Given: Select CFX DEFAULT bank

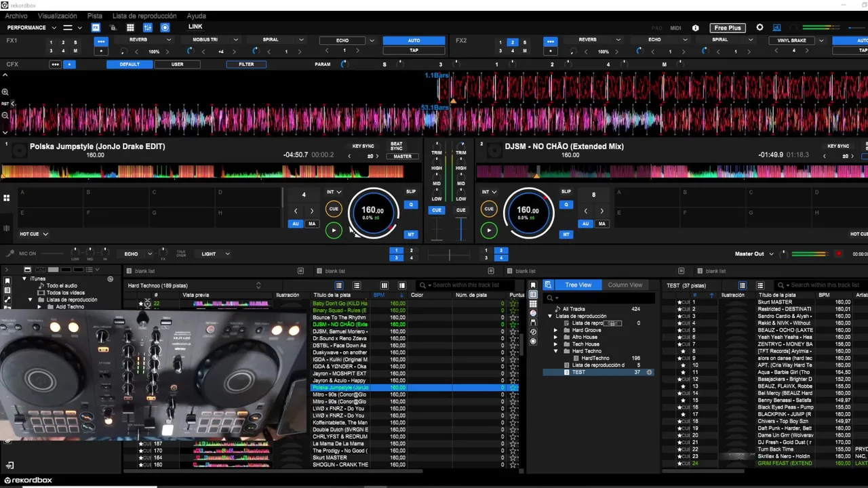Looking at the screenshot, I should tap(130, 64).
